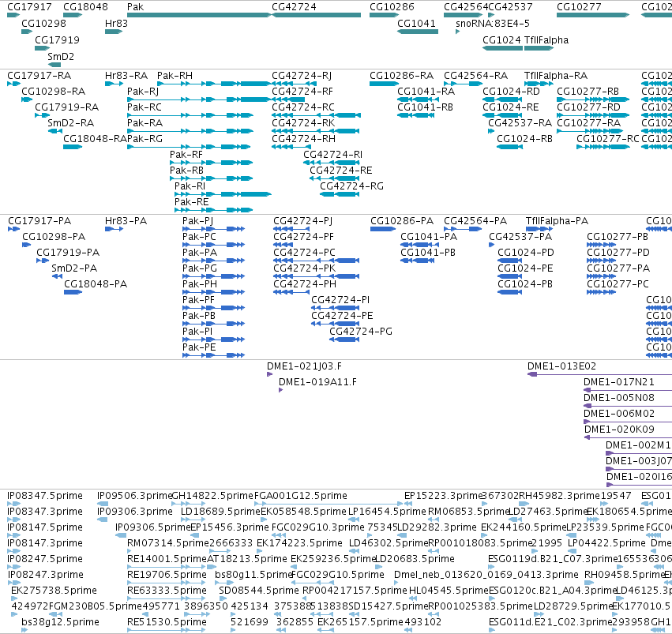
Task: Open the SmD2-PA protein feature
Action: [57, 276]
